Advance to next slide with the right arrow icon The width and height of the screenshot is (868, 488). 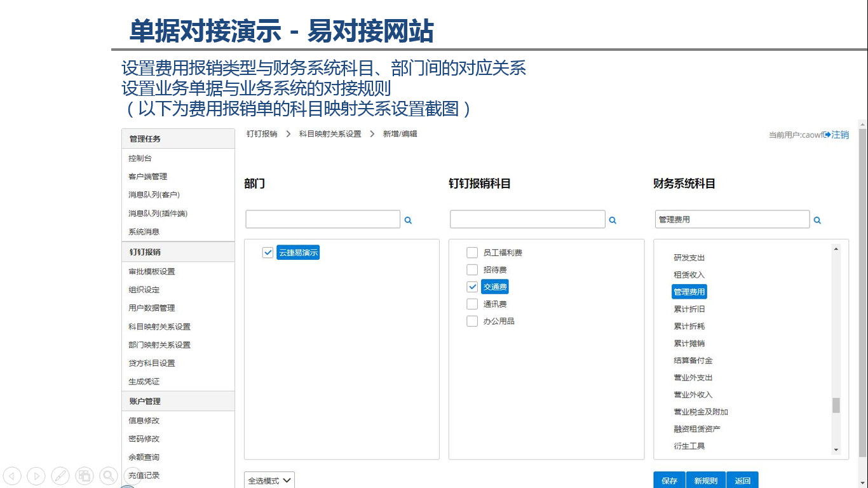pyautogui.click(x=36, y=475)
